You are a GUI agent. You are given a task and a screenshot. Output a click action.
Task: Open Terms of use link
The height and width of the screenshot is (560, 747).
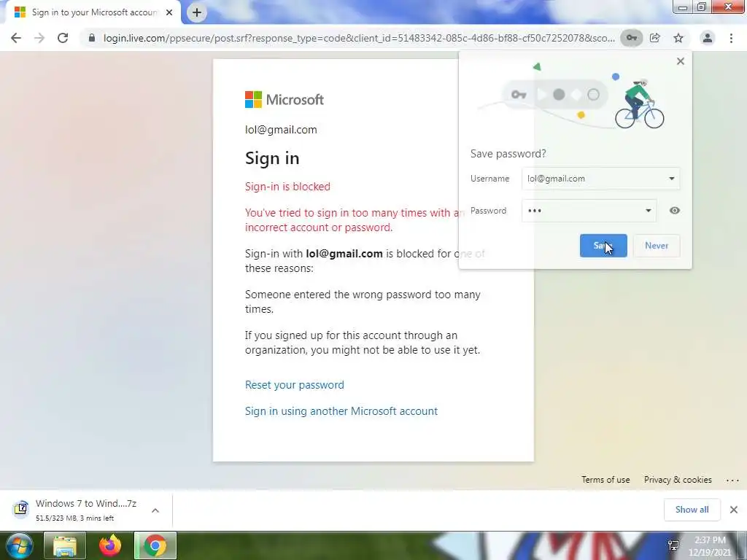pos(605,480)
